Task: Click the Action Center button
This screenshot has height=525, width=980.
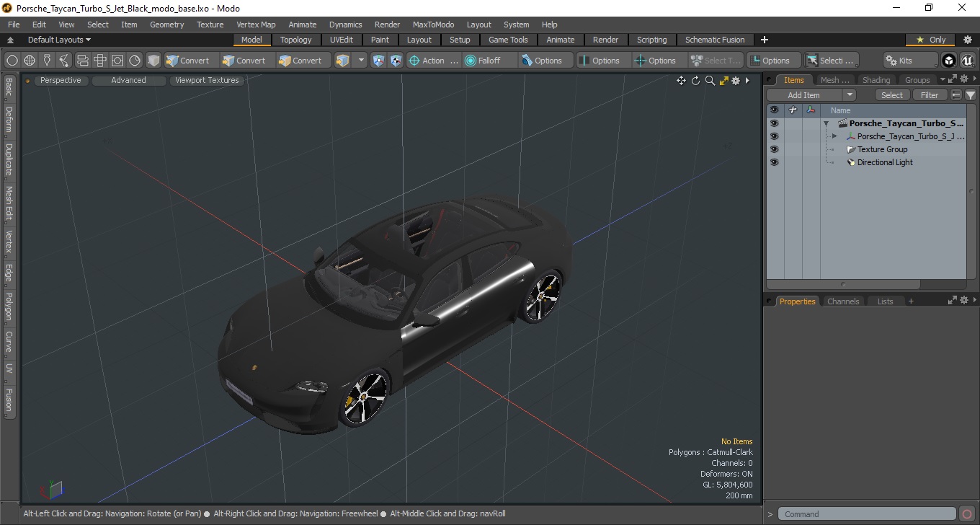Action: (434, 61)
